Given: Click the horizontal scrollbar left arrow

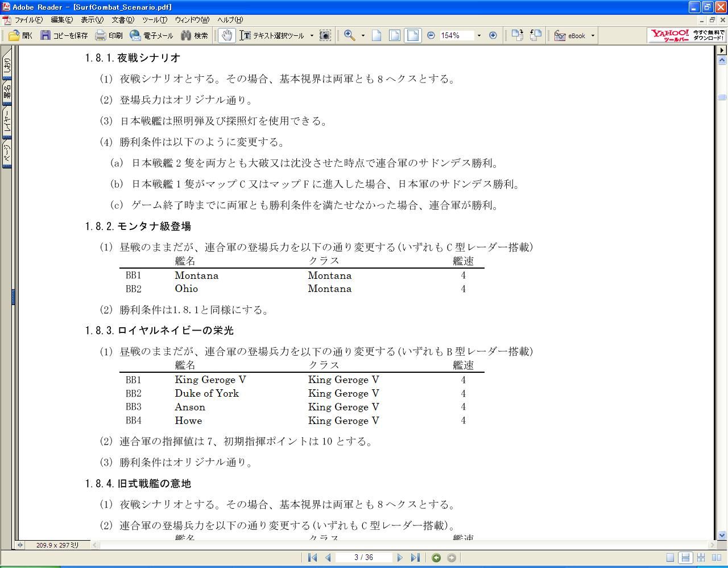Looking at the screenshot, I should click(x=96, y=545).
